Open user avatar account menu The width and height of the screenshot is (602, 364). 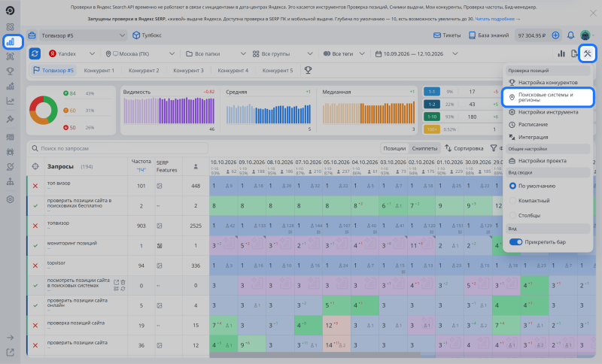point(585,35)
